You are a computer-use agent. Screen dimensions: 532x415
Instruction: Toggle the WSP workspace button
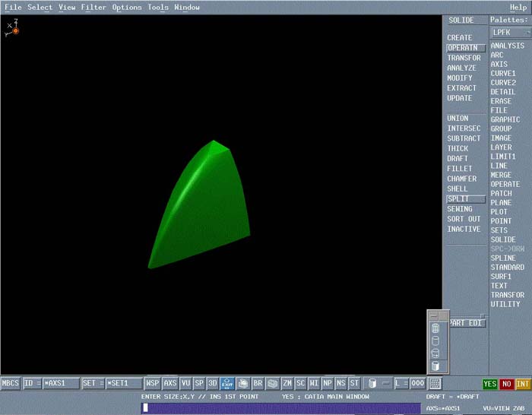point(153,384)
